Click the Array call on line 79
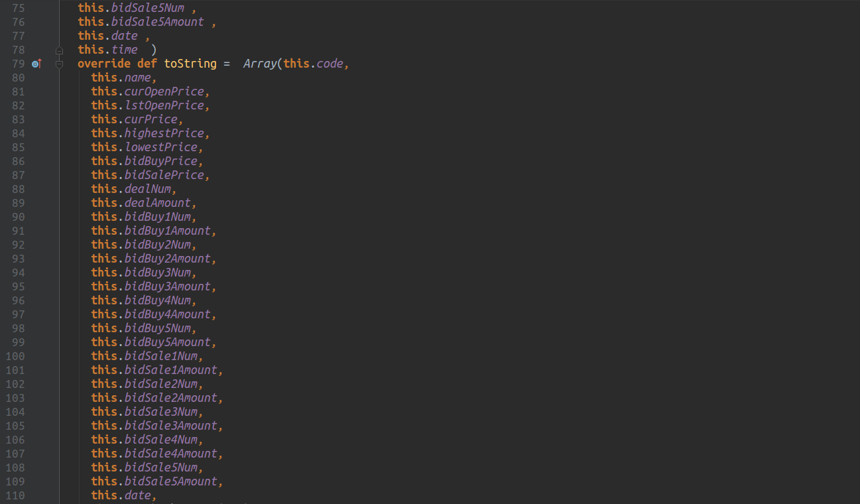The image size is (860, 504). tap(260, 64)
